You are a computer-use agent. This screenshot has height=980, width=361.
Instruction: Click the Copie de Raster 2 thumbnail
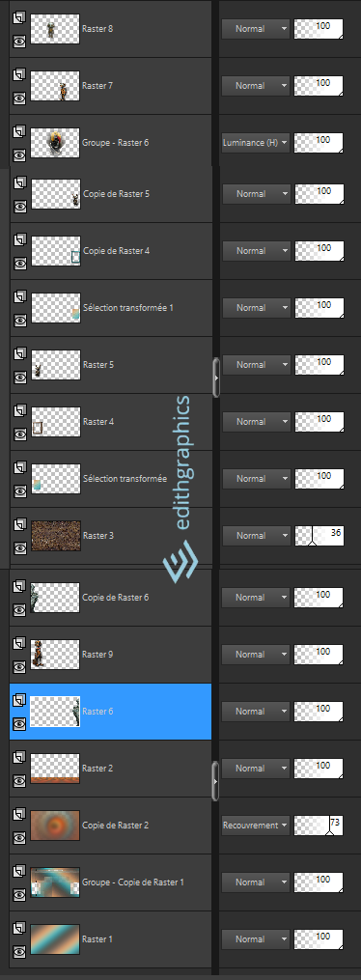click(x=55, y=826)
